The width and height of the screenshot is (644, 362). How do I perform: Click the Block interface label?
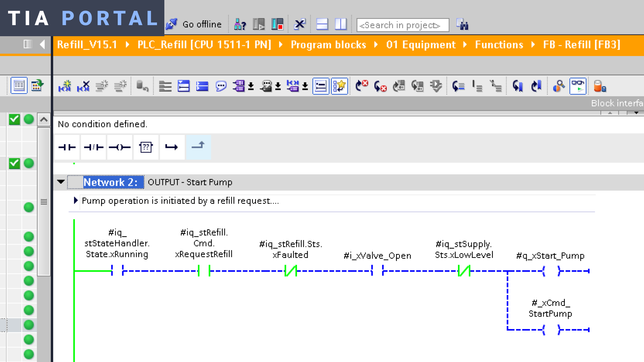[x=617, y=103]
